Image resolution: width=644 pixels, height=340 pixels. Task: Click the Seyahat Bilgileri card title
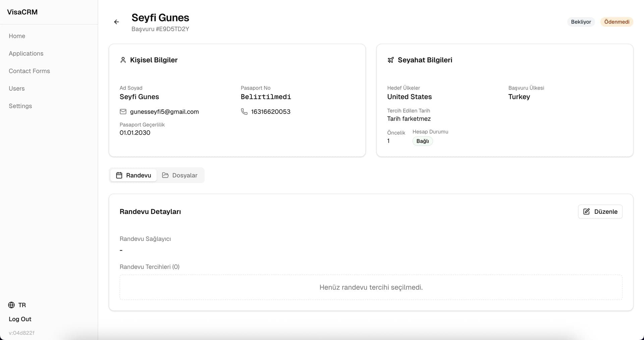tap(425, 60)
